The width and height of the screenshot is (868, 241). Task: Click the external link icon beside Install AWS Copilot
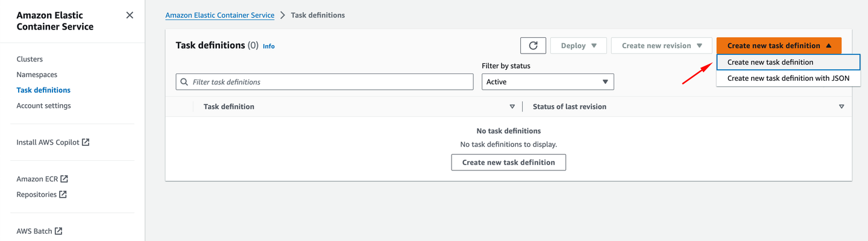coord(86,142)
